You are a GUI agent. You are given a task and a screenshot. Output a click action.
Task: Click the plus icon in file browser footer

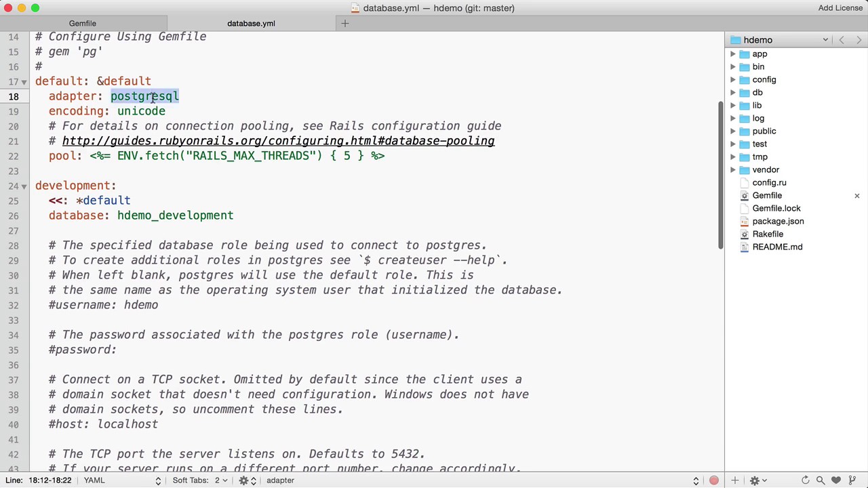pyautogui.click(x=734, y=481)
